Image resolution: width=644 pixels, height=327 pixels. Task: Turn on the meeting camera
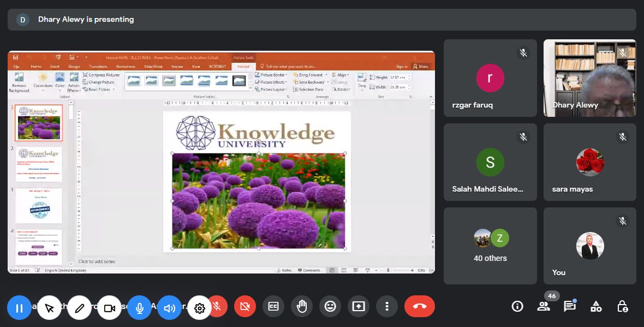(x=245, y=306)
